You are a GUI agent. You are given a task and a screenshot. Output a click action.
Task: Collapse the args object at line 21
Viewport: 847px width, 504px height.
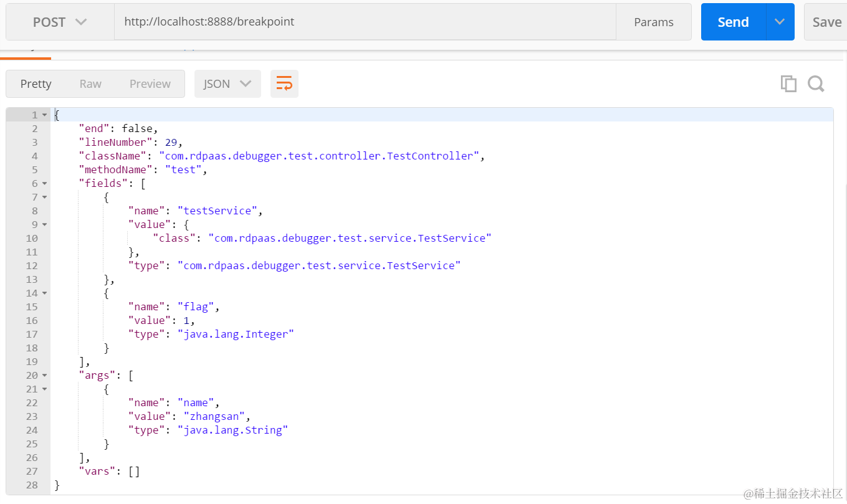tap(44, 389)
